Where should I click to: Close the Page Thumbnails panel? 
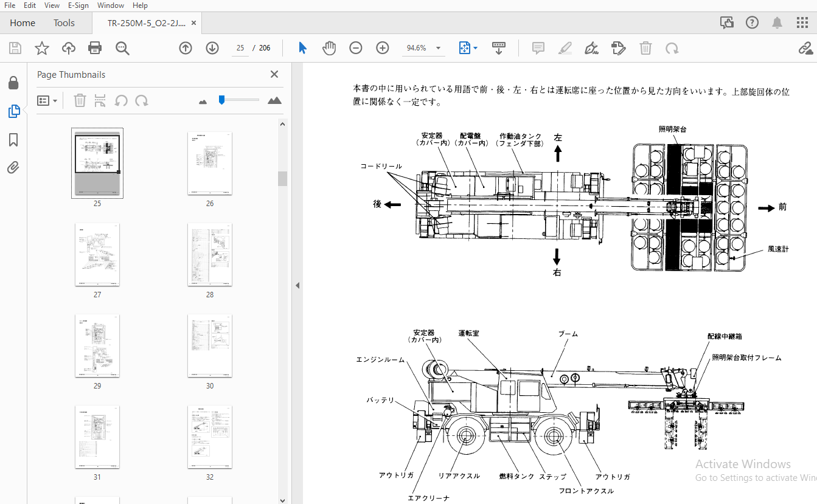pyautogui.click(x=274, y=74)
